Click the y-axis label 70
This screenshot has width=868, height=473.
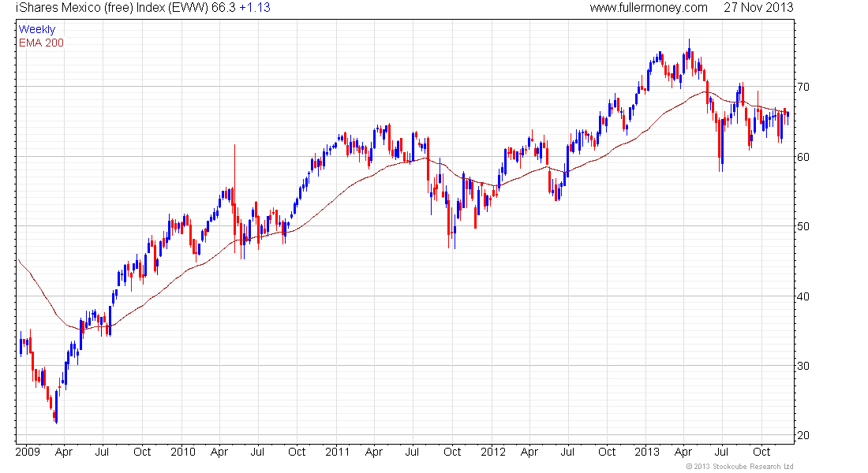click(x=803, y=87)
